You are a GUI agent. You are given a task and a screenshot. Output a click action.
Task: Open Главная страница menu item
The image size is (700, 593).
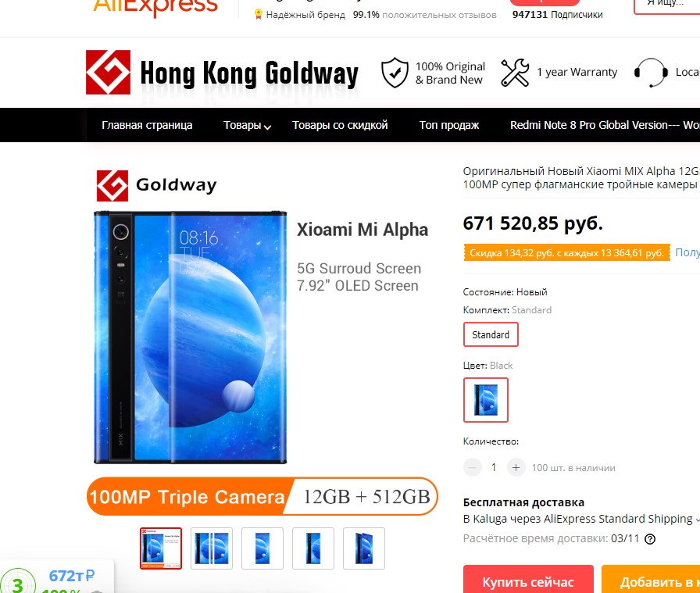(147, 125)
